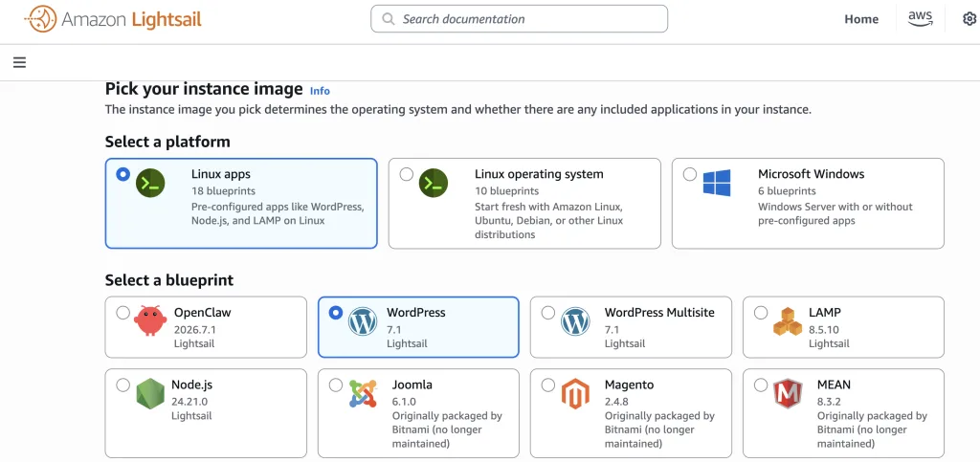Select the Microsoft Windows radio button
The width and height of the screenshot is (980, 462).
(690, 174)
